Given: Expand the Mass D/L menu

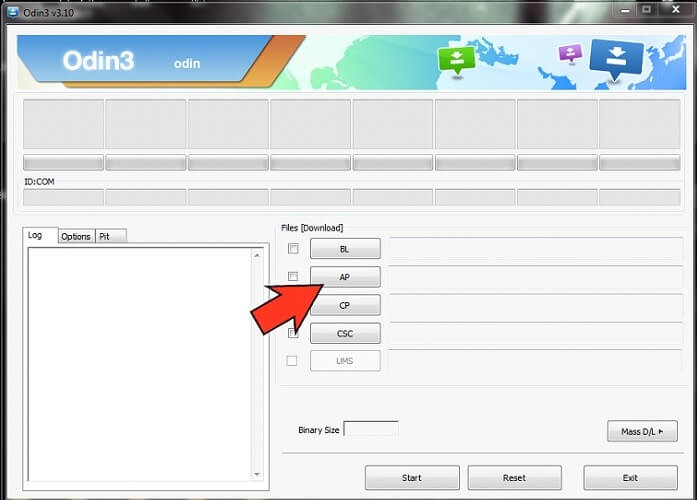Looking at the screenshot, I should 642,431.
